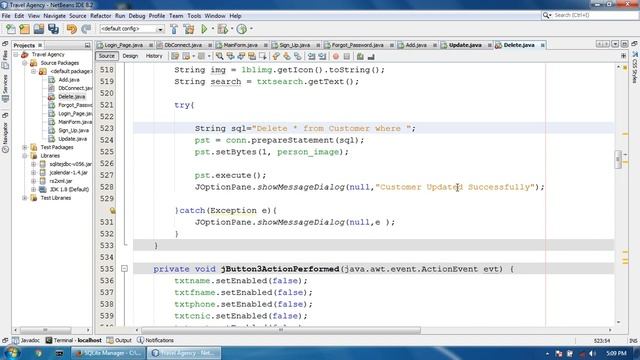Image resolution: width=640 pixels, height=360 pixels.
Task: Select Add.java in the Projects tree
Action: (69, 80)
